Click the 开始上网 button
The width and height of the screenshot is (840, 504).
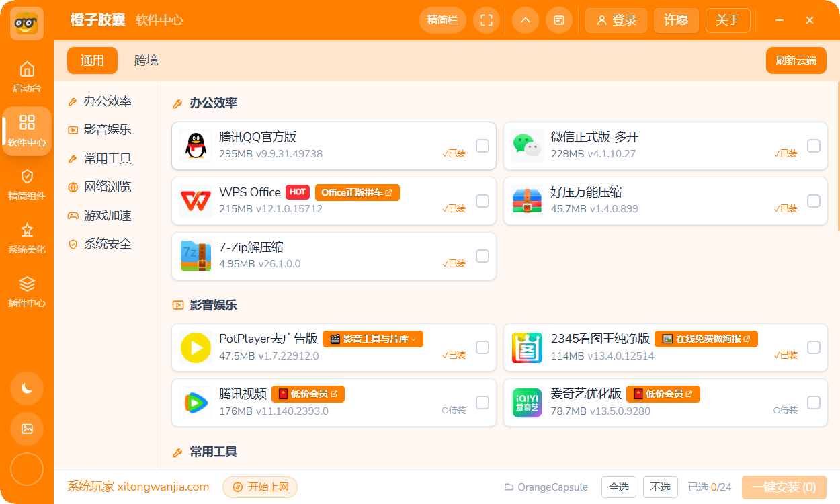pyautogui.click(x=260, y=487)
